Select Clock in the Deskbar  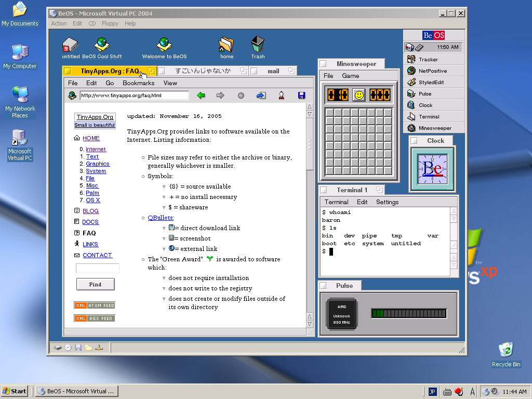[x=434, y=105]
